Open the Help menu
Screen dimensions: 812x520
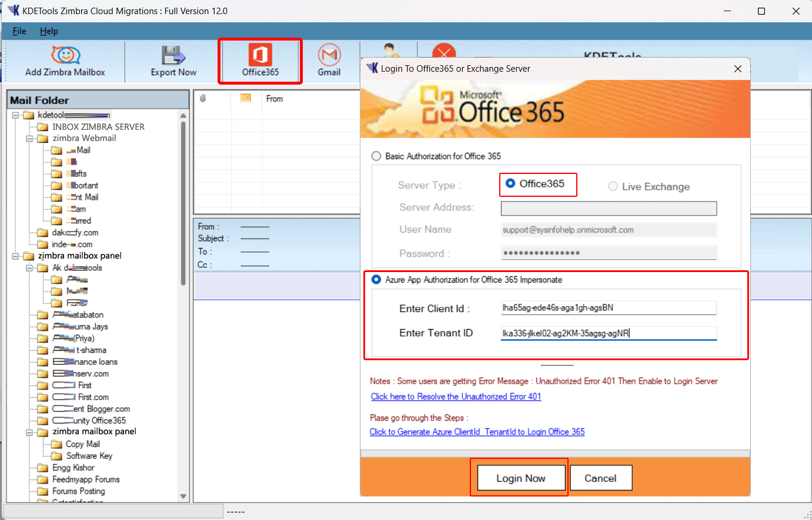click(49, 31)
